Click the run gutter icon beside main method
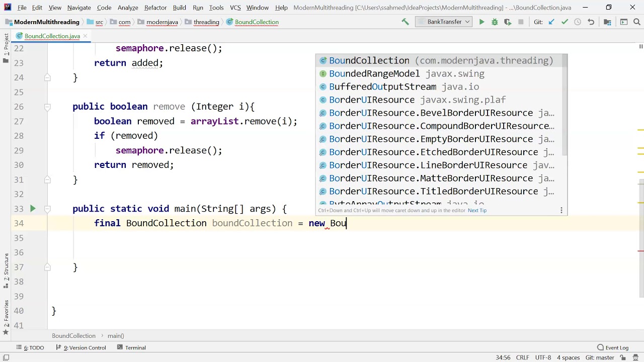 pos(33,209)
